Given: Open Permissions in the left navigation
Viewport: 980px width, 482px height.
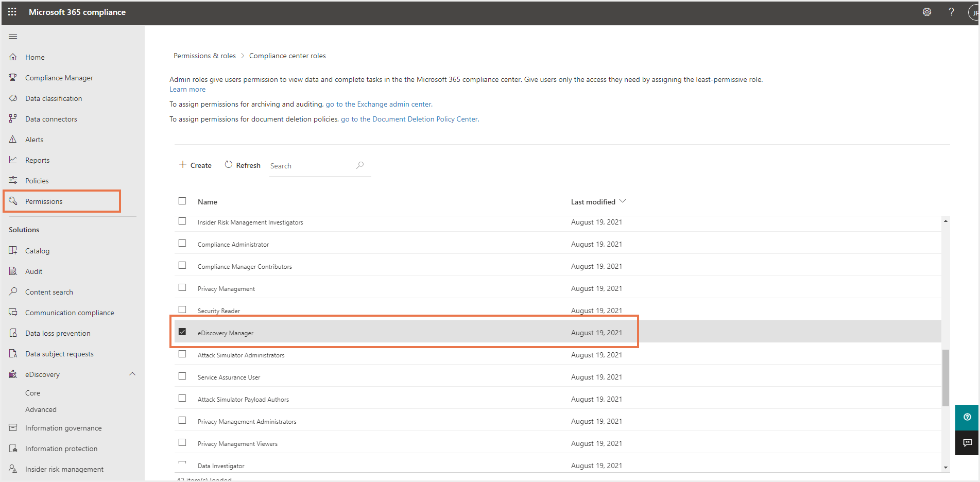Looking at the screenshot, I should click(44, 201).
